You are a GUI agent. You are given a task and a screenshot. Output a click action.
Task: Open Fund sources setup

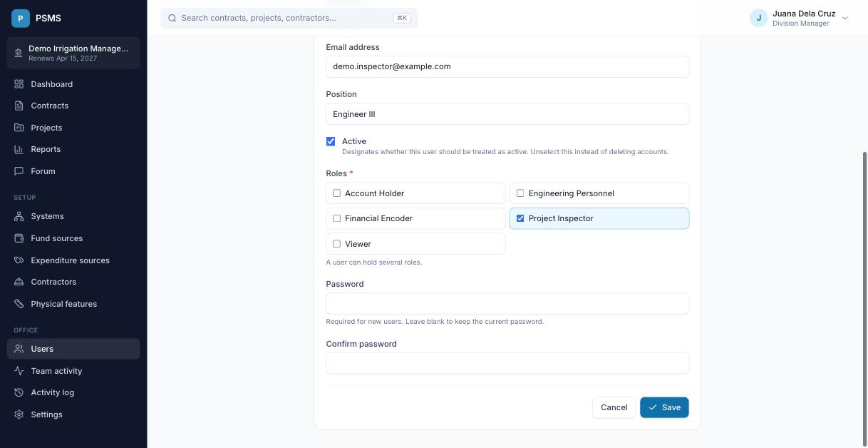(x=73, y=238)
